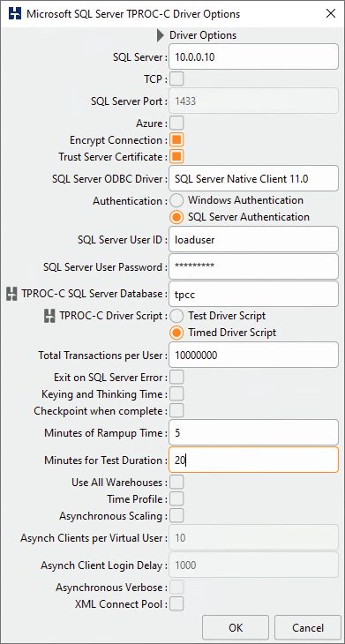Click Total Transactions per User field
345x644 pixels.
pos(253,356)
